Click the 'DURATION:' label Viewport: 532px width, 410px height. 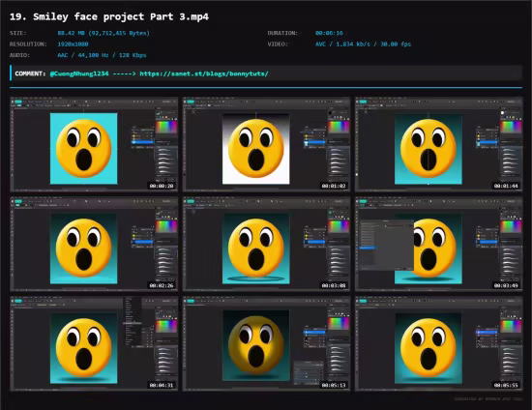click(282, 33)
